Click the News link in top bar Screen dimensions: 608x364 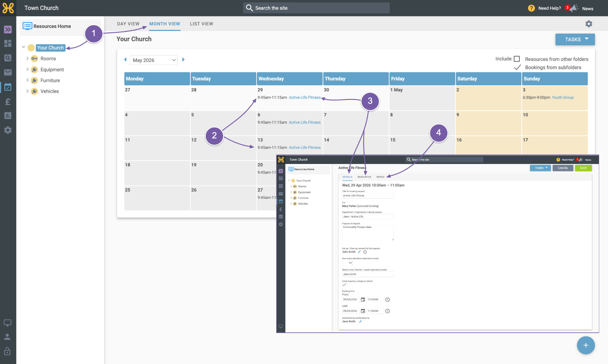588,9
